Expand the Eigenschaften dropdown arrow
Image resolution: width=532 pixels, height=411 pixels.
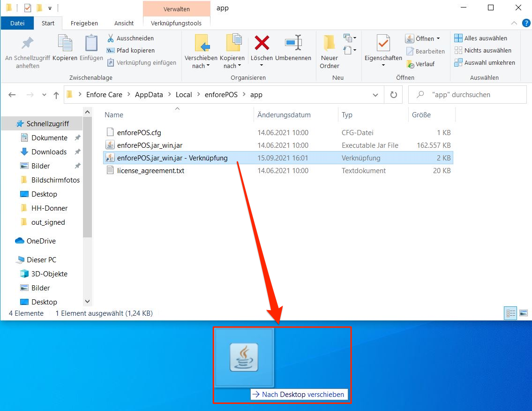coord(383,65)
